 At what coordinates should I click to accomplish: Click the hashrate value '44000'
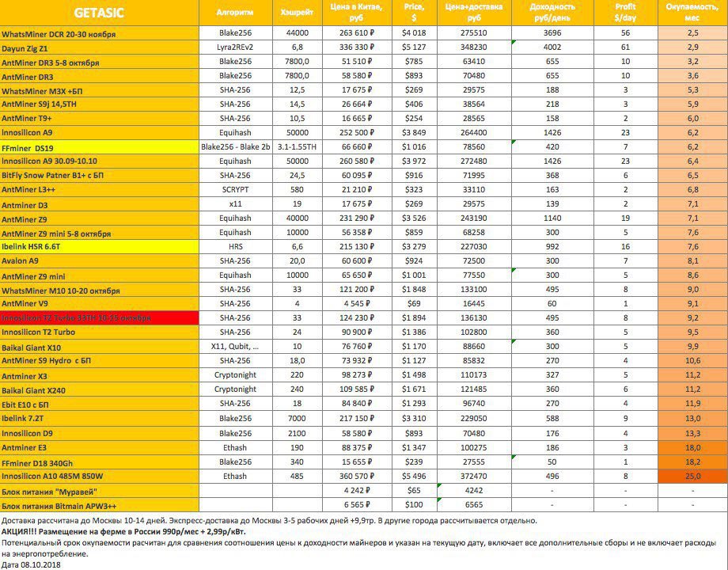tap(298, 33)
